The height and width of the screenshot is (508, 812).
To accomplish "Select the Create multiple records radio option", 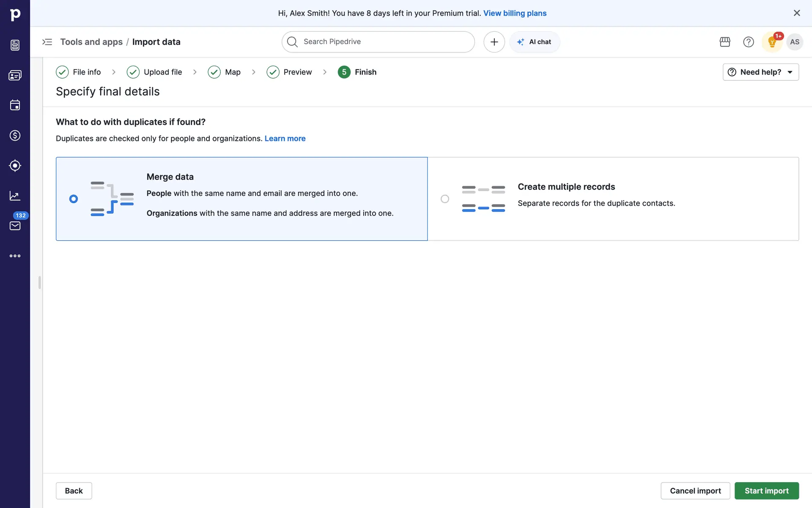I will (x=445, y=199).
